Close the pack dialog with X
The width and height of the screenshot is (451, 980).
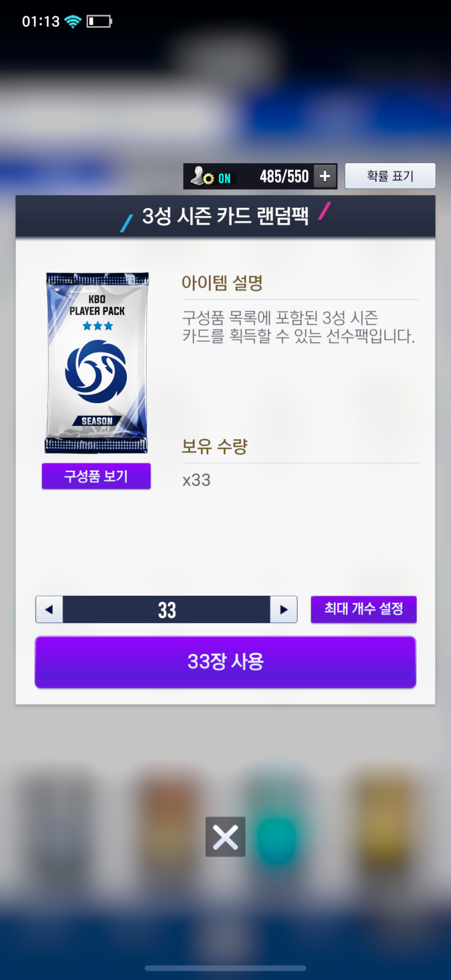225,836
